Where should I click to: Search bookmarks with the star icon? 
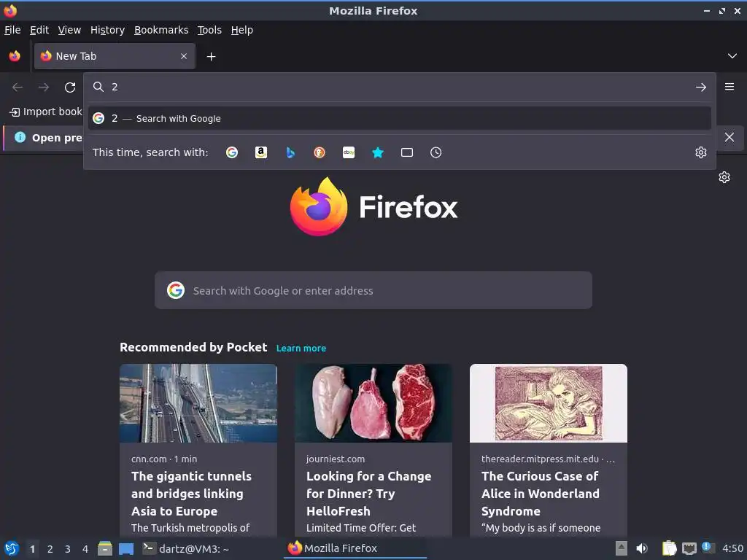(x=378, y=152)
